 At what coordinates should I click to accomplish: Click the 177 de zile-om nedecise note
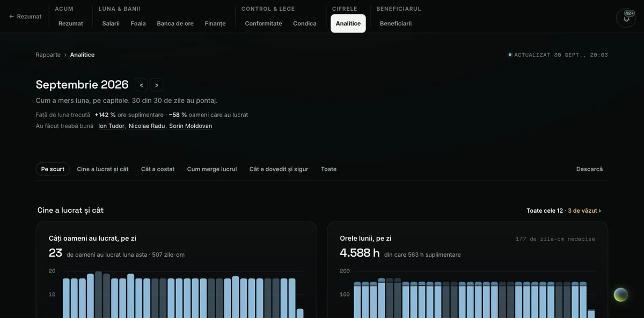click(x=555, y=239)
